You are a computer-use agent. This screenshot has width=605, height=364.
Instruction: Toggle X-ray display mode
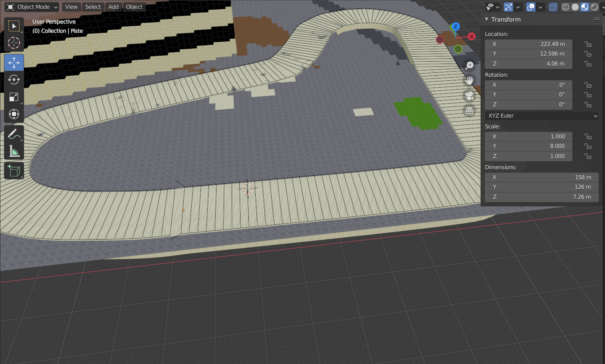tap(553, 7)
